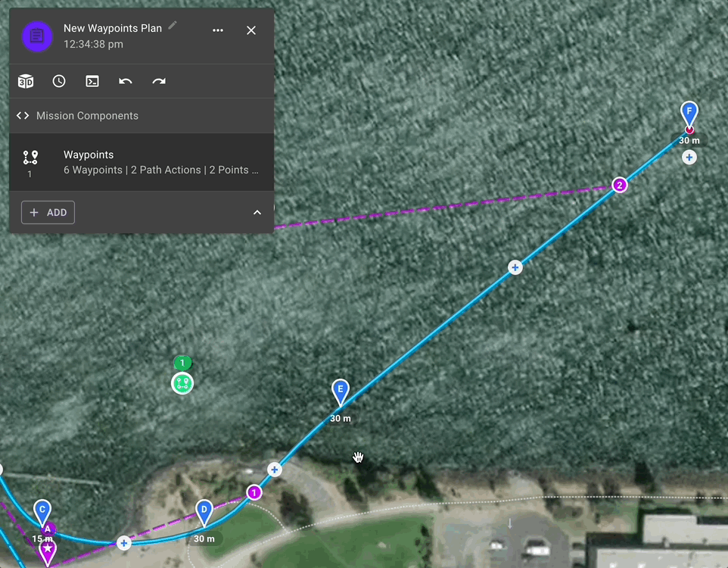Toggle the 3D view icon
The width and height of the screenshot is (728, 568).
(26, 81)
